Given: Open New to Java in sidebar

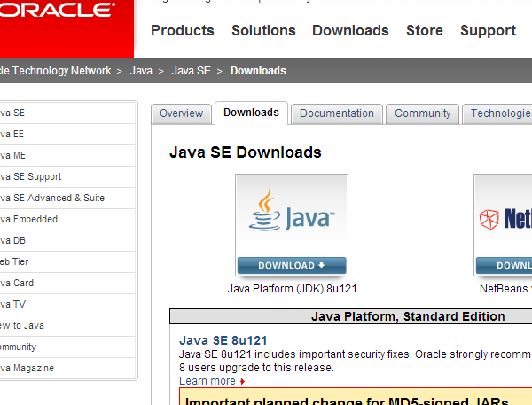Looking at the screenshot, I should (x=67, y=325).
